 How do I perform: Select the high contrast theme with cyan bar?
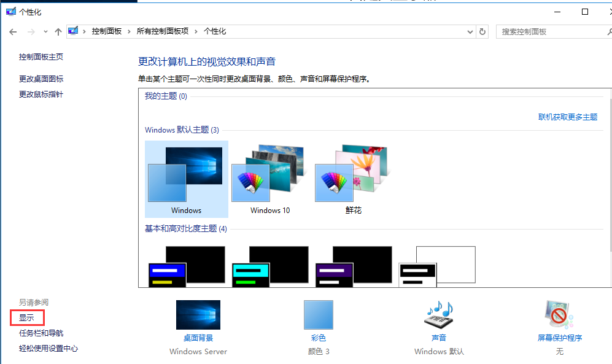[270, 266]
